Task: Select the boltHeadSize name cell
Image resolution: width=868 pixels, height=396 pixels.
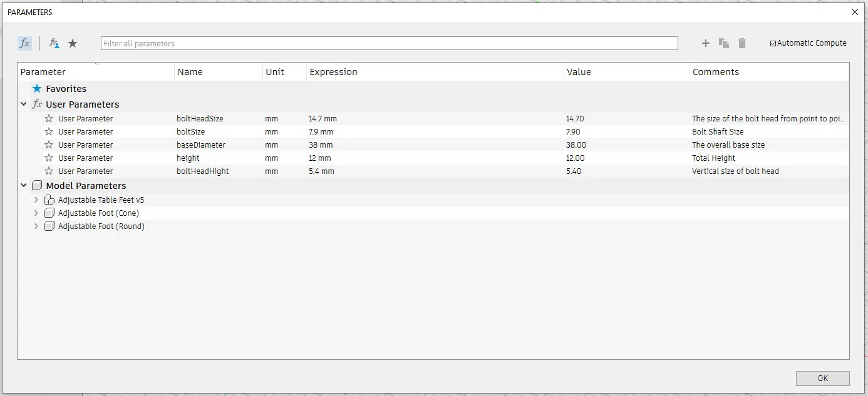Action: tap(200, 118)
